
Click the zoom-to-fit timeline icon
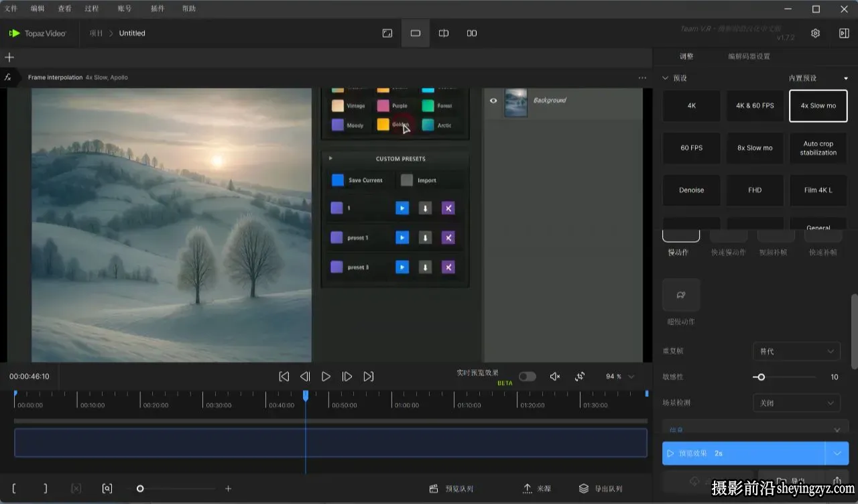coord(107,489)
